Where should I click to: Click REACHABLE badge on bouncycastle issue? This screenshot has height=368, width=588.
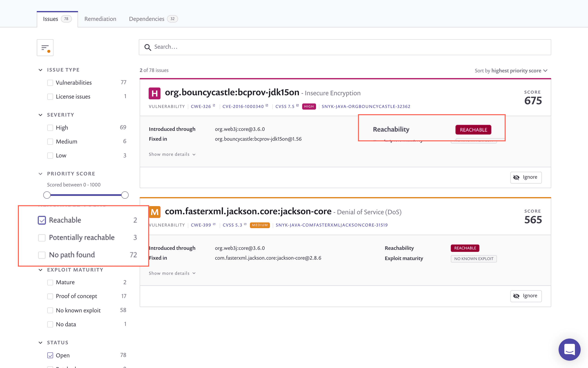[x=473, y=130]
